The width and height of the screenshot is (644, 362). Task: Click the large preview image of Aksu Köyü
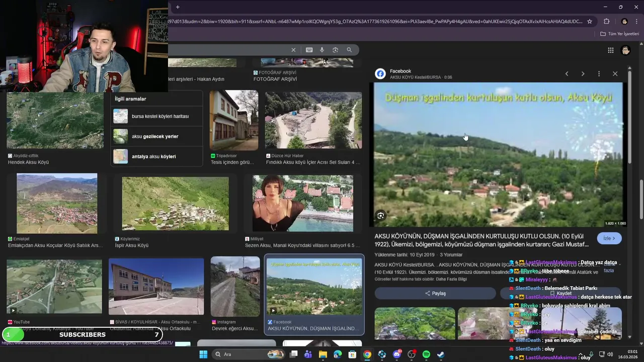[498, 154]
